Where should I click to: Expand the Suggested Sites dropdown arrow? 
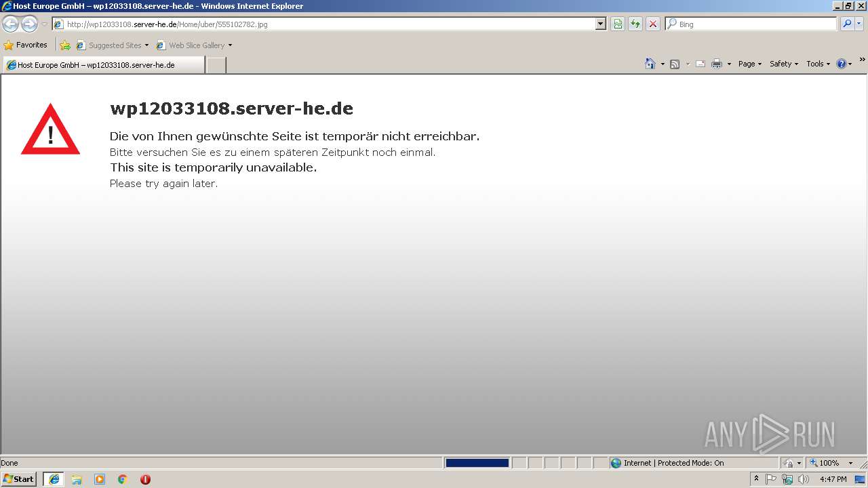click(x=146, y=45)
